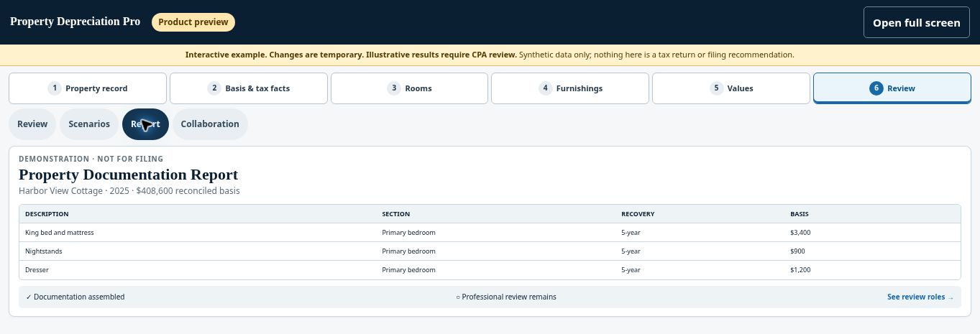
Task: Follow the See review roles link
Action: click(x=920, y=297)
